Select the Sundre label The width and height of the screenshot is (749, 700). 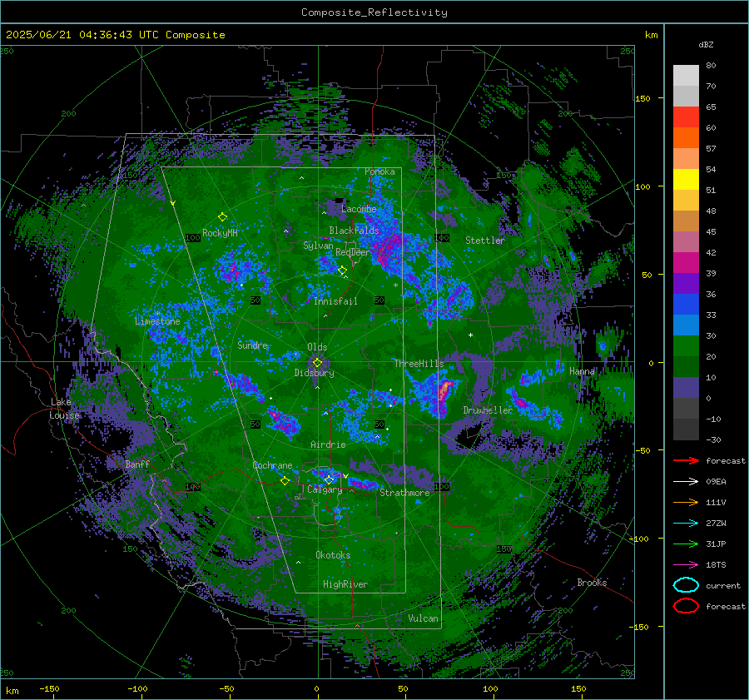[253, 345]
